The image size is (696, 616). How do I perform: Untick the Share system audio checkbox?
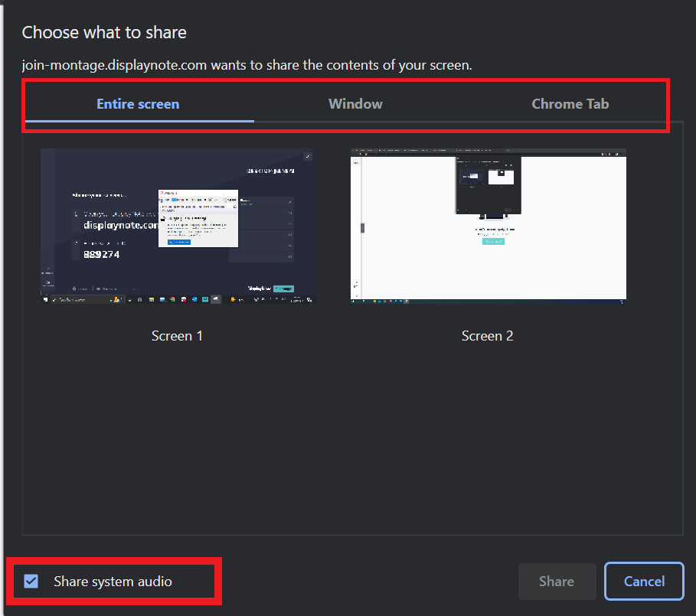tap(31, 581)
